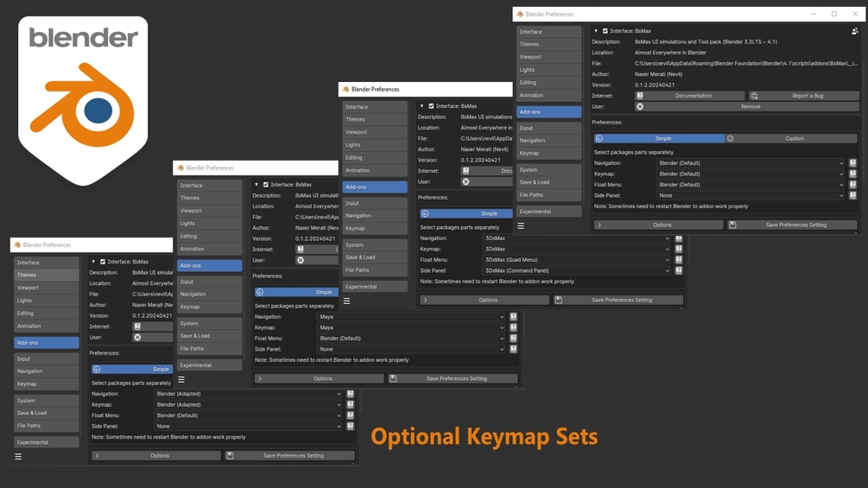Open the 3DsMax (Quad Menu) dropdown
The height and width of the screenshot is (488, 868).
[x=577, y=259]
